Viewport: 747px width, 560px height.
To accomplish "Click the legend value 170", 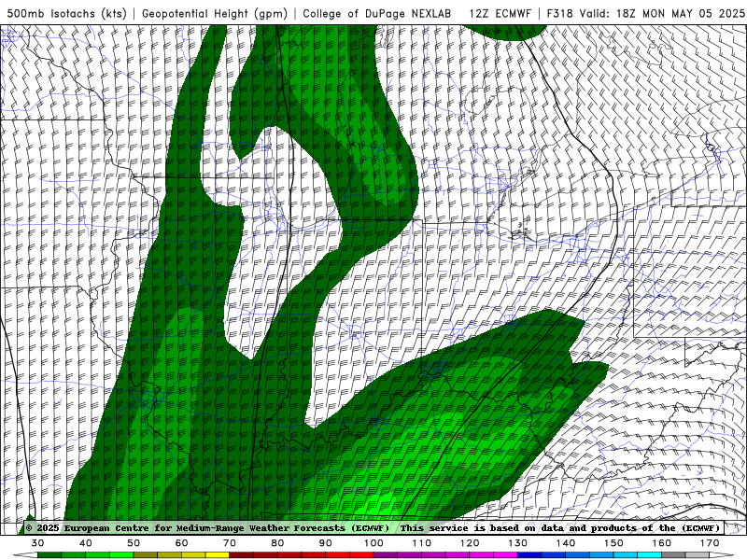I will [x=710, y=543].
